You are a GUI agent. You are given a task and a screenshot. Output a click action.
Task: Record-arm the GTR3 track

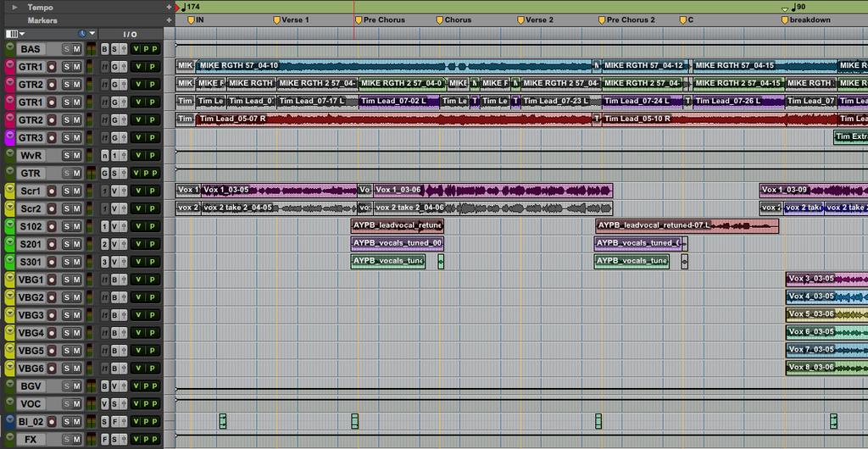52,138
